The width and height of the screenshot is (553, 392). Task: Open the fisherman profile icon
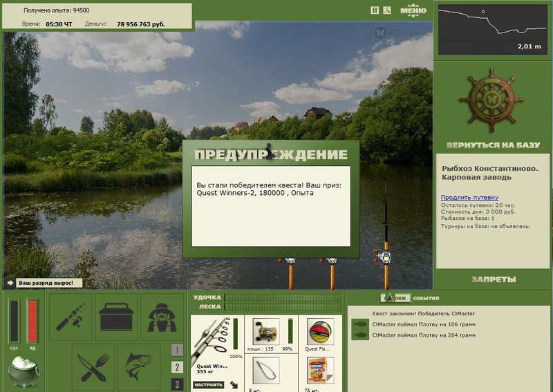(x=162, y=317)
